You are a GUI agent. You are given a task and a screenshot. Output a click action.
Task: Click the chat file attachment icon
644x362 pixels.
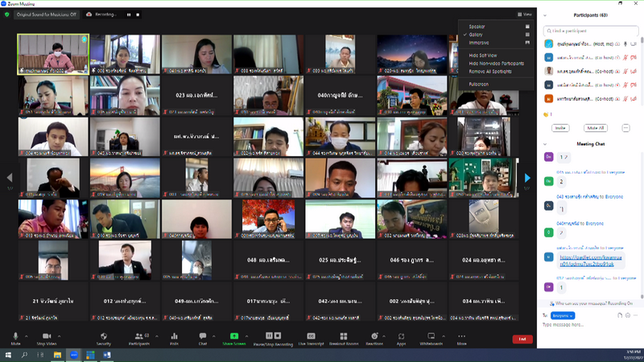[x=620, y=315]
